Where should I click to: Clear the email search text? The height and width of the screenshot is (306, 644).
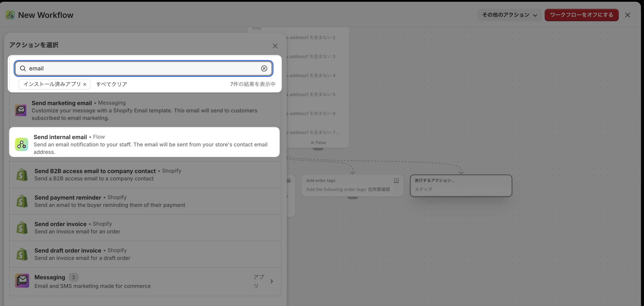tap(264, 68)
